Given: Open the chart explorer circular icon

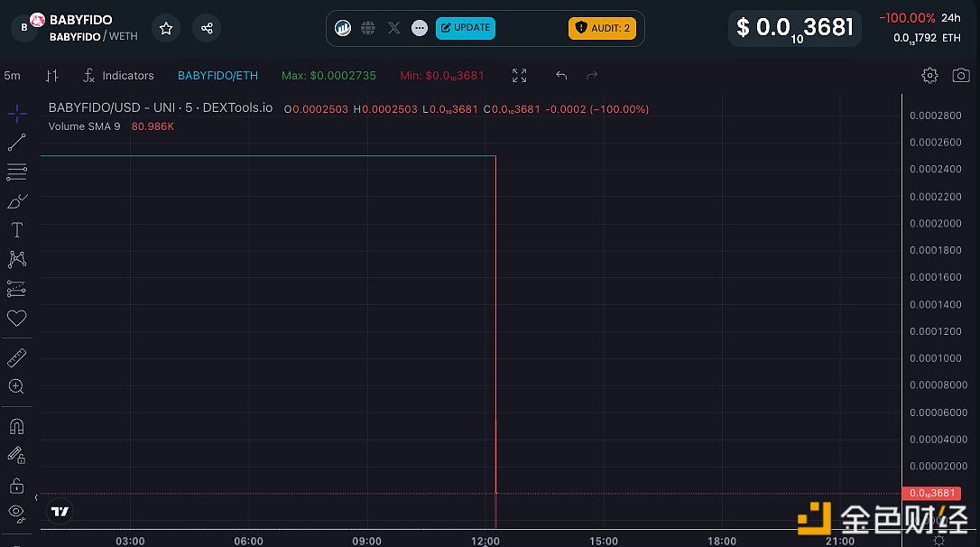Looking at the screenshot, I should click(343, 28).
